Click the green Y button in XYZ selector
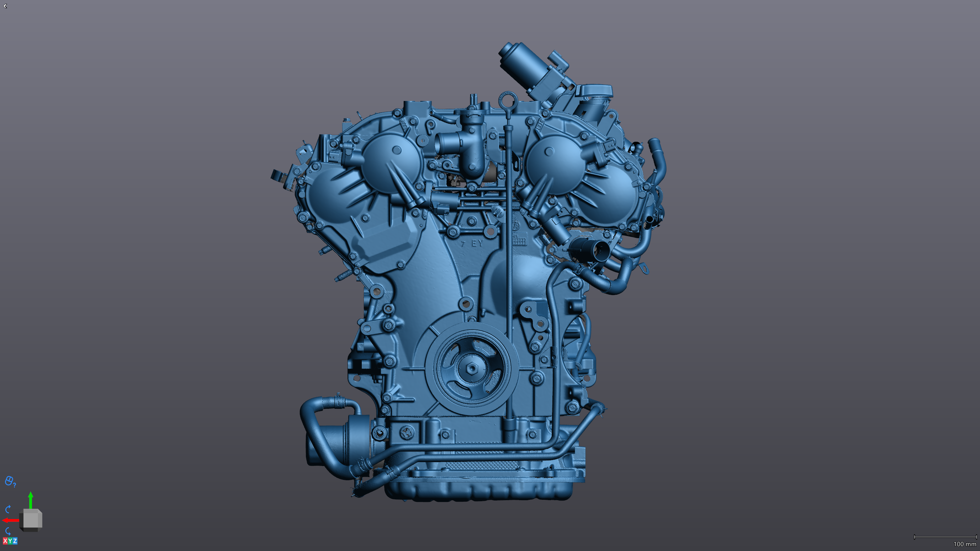980x551 pixels. click(x=10, y=541)
